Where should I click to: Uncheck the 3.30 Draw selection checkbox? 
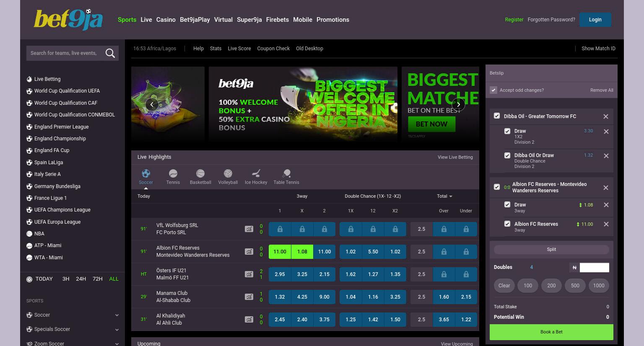pyautogui.click(x=507, y=131)
